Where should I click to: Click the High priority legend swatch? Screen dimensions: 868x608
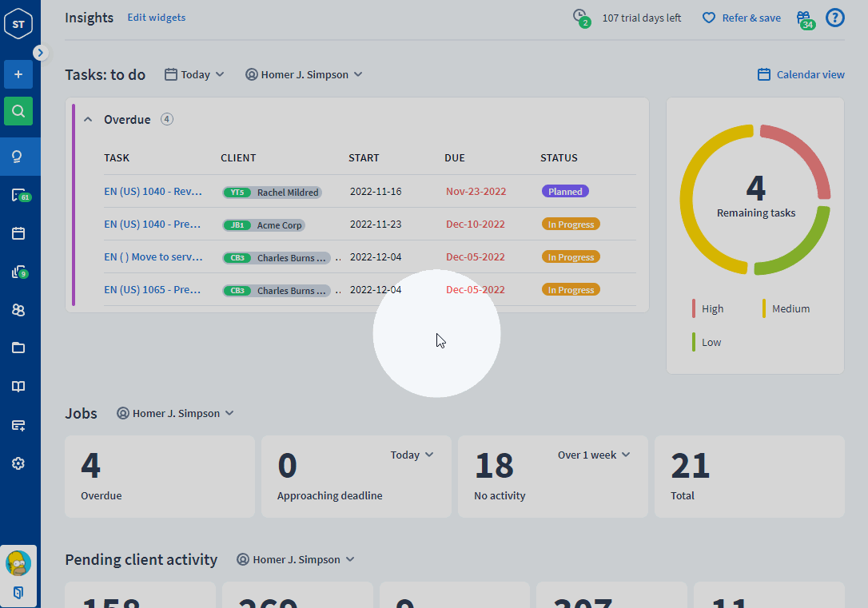[694, 308]
